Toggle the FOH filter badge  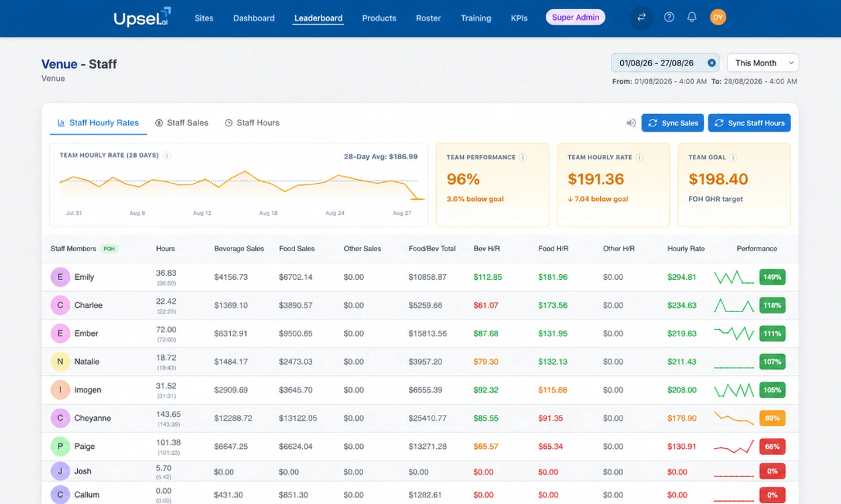click(x=109, y=249)
